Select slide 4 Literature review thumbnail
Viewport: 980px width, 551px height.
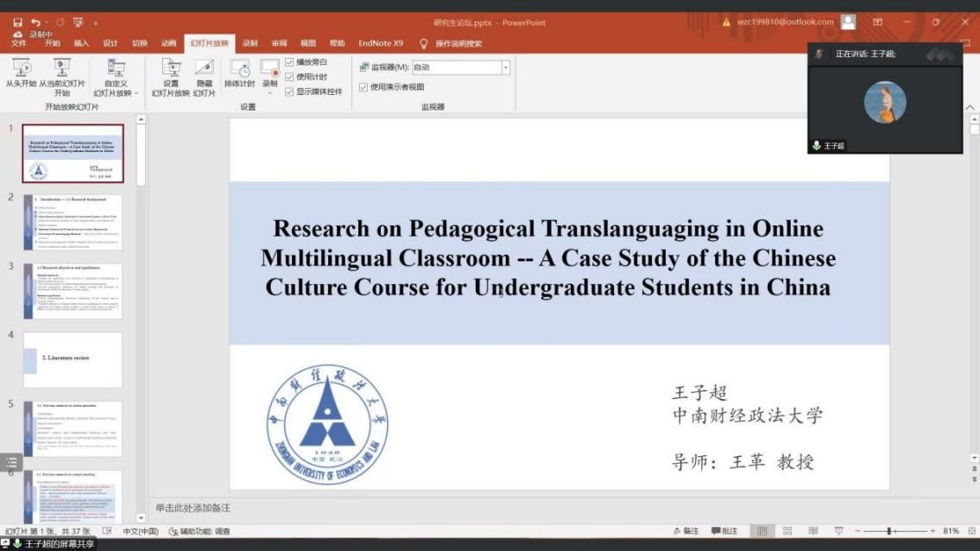coord(73,359)
